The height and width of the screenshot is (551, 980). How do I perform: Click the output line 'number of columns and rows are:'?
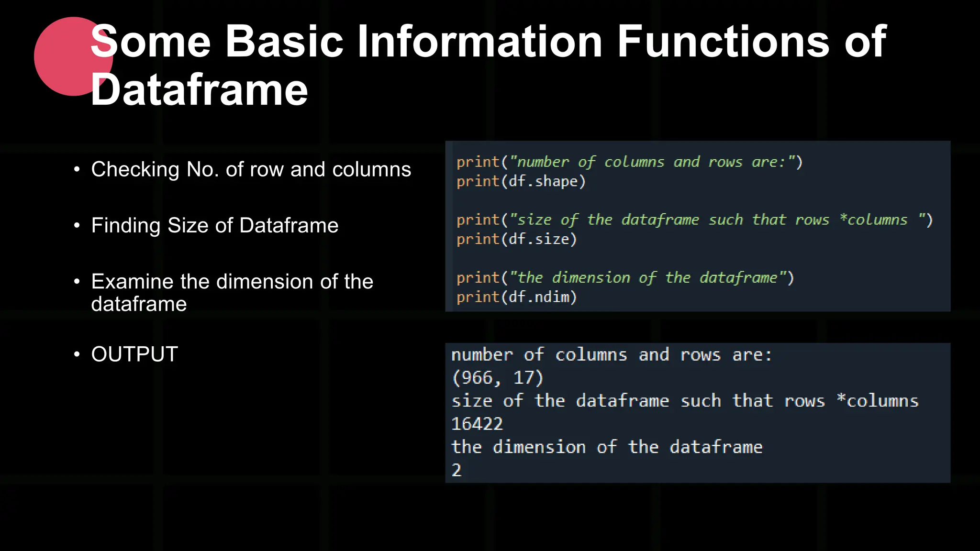(611, 355)
